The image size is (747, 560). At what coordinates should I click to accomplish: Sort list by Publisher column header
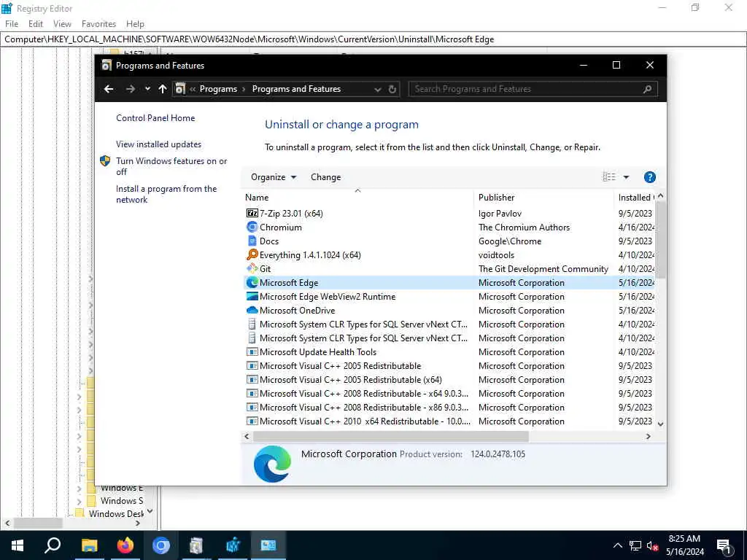tap(543, 197)
